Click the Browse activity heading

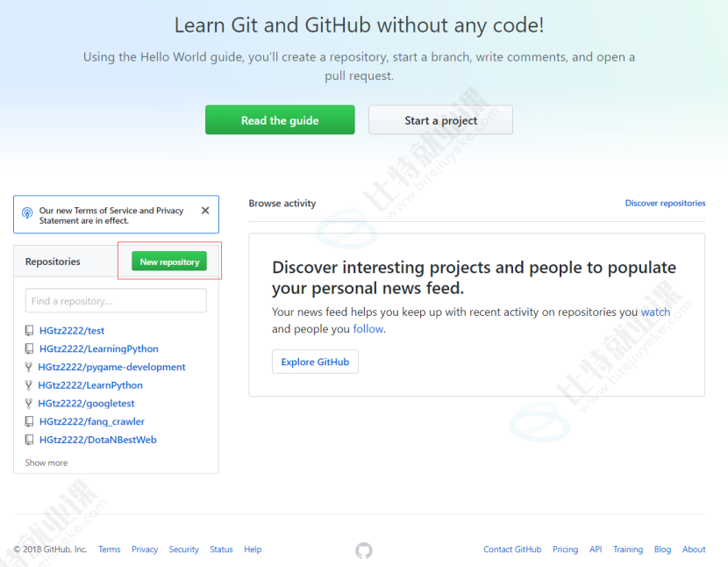pos(282,203)
